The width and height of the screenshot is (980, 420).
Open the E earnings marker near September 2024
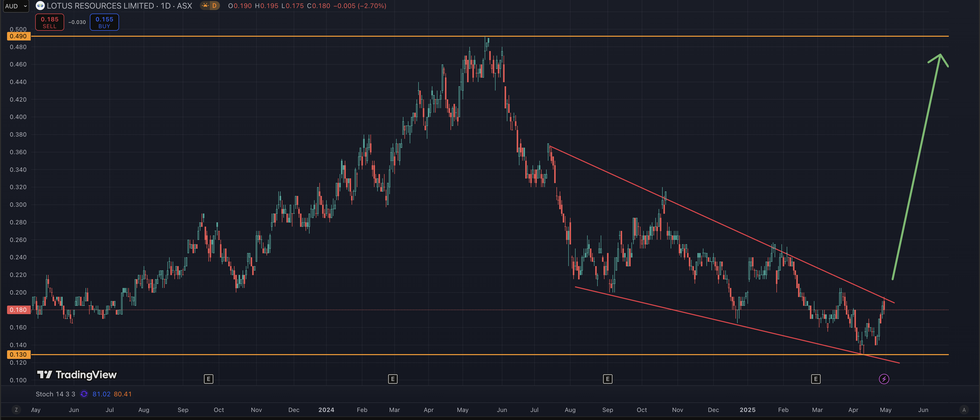608,379
